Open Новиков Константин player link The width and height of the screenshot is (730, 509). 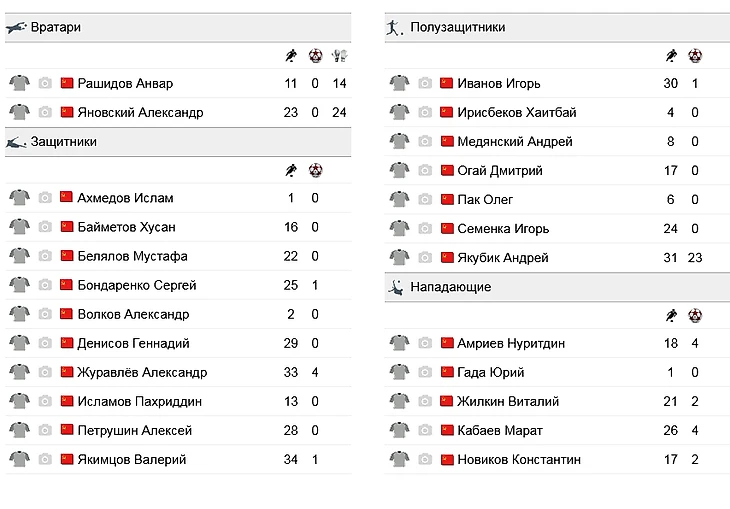point(519,460)
